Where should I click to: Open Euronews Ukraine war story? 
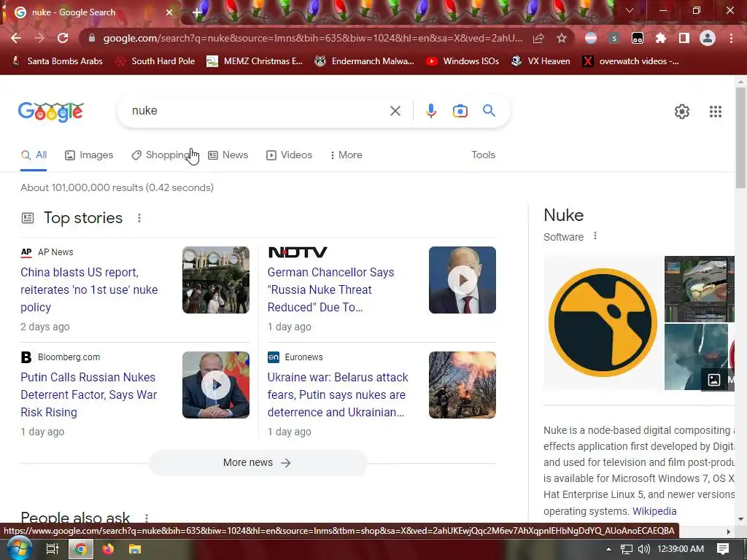(338, 394)
